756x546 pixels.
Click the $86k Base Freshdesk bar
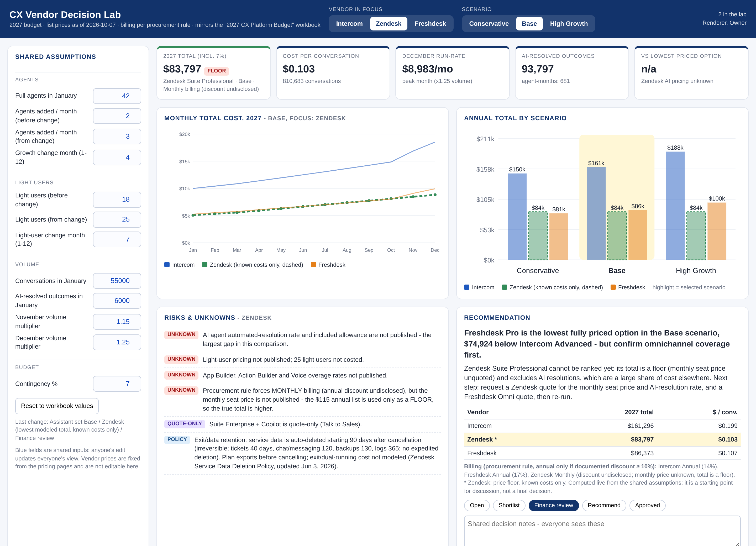click(638, 235)
